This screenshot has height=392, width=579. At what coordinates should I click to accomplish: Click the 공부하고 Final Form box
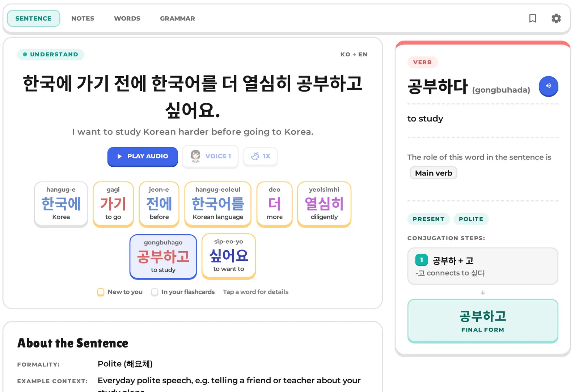483,321
